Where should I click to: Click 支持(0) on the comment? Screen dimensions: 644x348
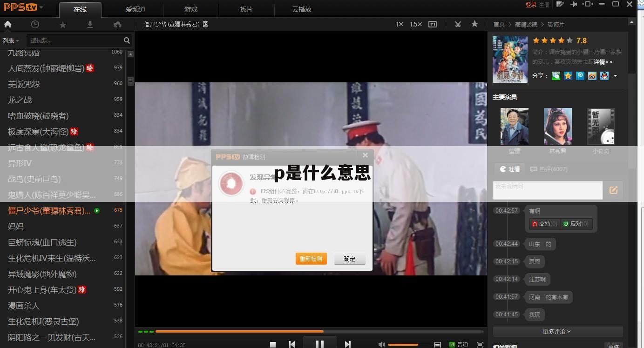coord(544,224)
